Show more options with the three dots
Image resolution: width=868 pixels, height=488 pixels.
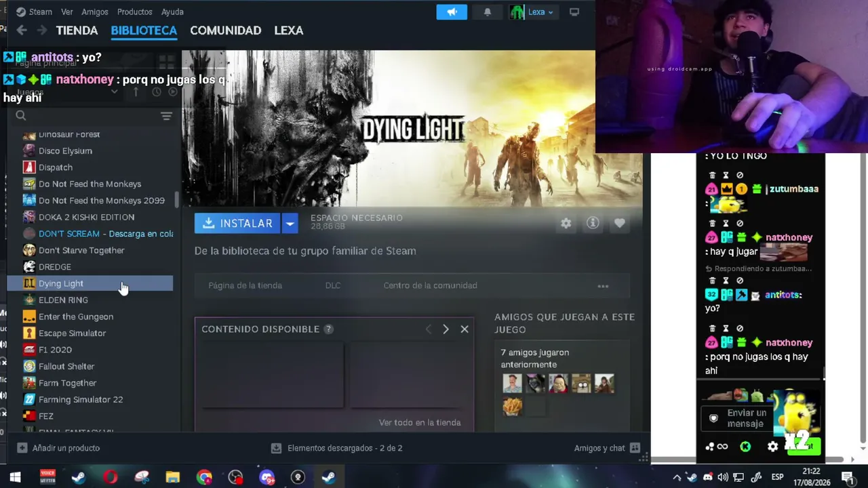click(603, 286)
